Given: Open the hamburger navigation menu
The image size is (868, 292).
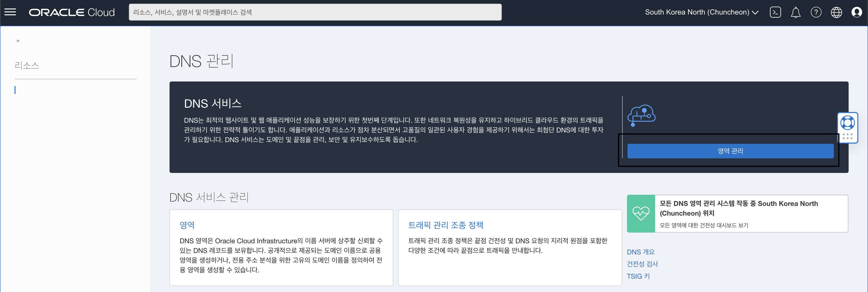Looking at the screenshot, I should coord(10,12).
